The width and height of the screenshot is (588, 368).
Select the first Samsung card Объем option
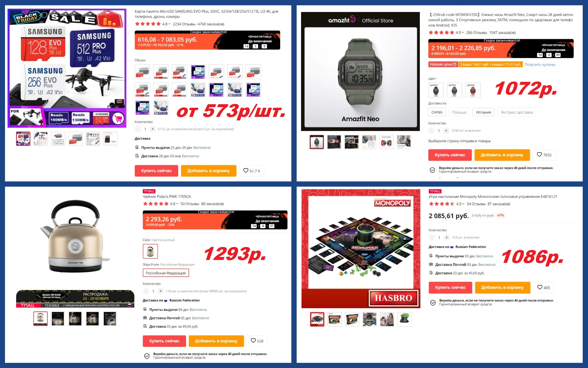[142, 72]
